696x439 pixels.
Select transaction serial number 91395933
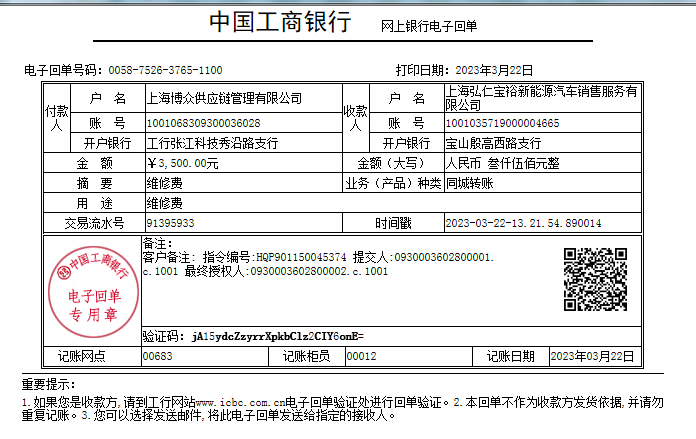tap(170, 223)
